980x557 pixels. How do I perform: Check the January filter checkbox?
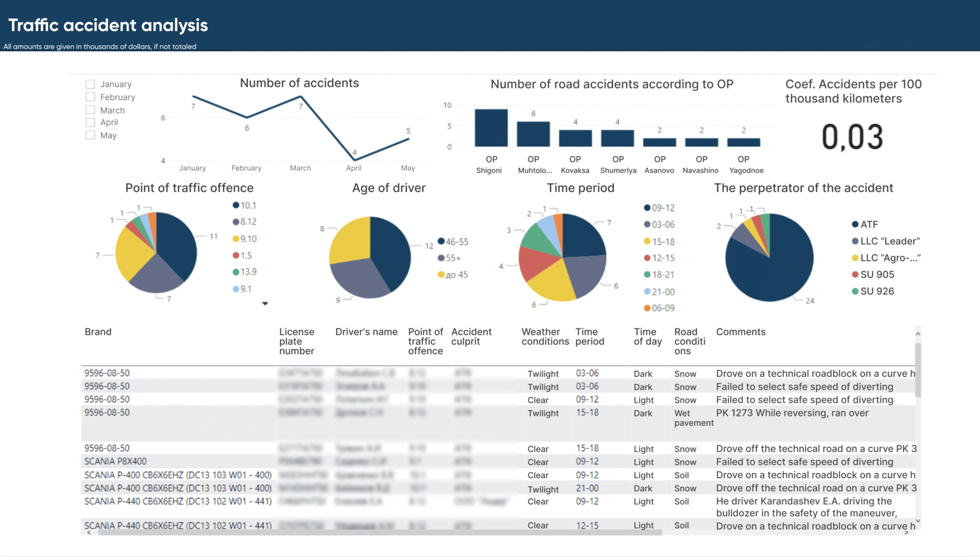90,83
